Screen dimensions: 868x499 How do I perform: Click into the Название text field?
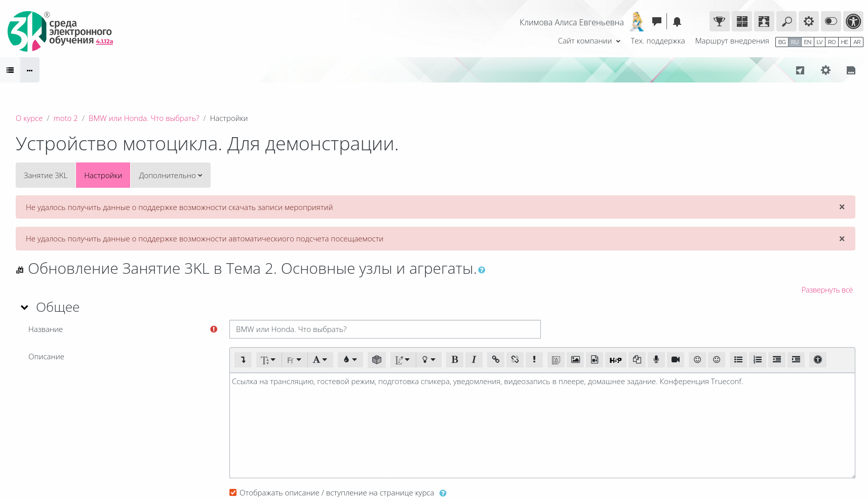[x=384, y=329]
